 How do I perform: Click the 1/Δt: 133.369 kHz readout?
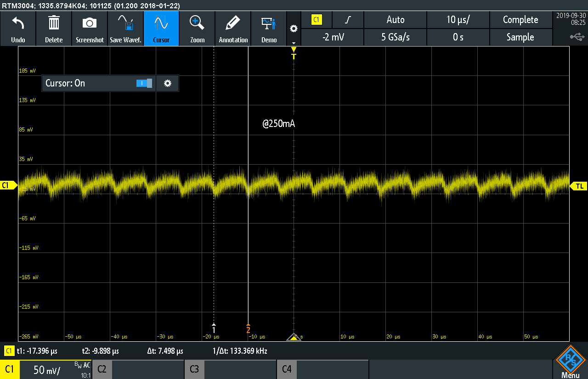tap(240, 351)
